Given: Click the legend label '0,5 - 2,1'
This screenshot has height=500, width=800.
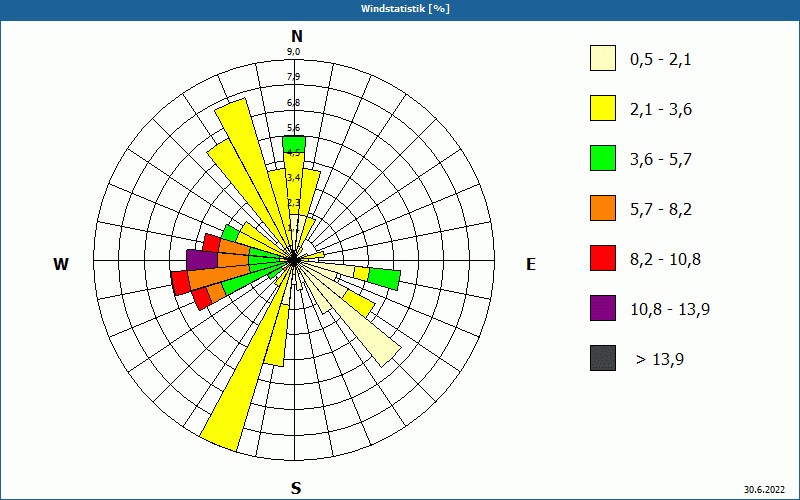Looking at the screenshot, I should pyautogui.click(x=660, y=60).
